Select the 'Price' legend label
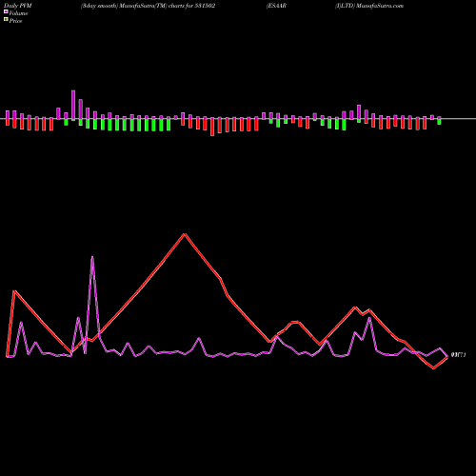Screen dimensions: 476x476 pos(15,21)
